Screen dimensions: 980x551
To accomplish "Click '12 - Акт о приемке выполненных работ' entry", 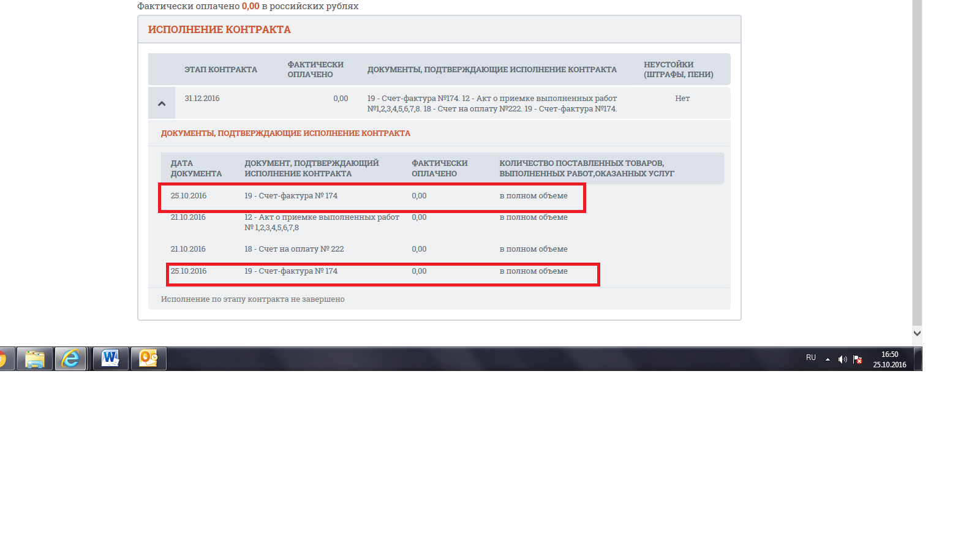I will (x=322, y=222).
